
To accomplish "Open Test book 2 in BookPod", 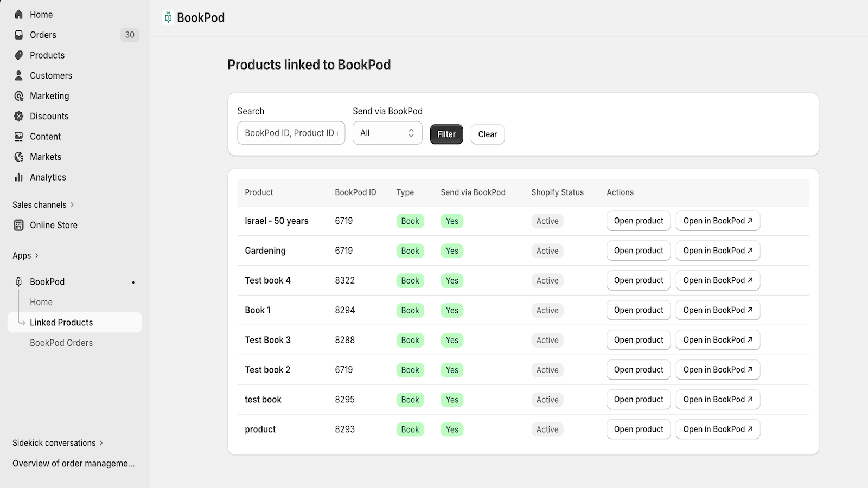I will (x=718, y=370).
